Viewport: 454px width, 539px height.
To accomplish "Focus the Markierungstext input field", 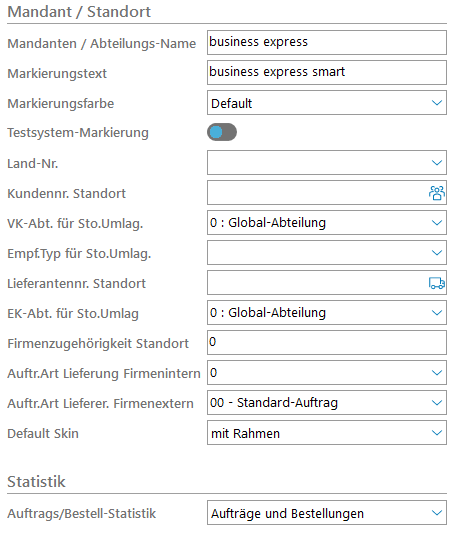I will [x=327, y=73].
